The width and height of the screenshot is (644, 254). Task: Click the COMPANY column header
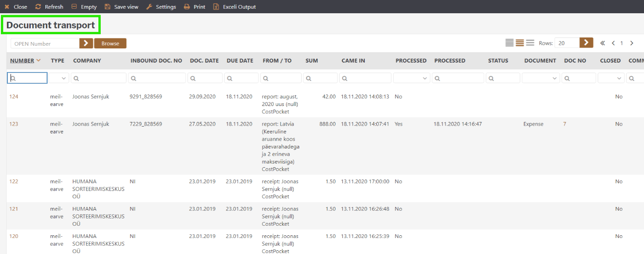[x=87, y=60]
